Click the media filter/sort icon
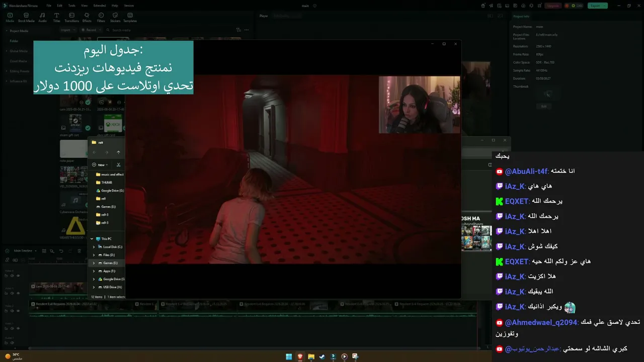This screenshot has width=644, height=362. [x=238, y=30]
